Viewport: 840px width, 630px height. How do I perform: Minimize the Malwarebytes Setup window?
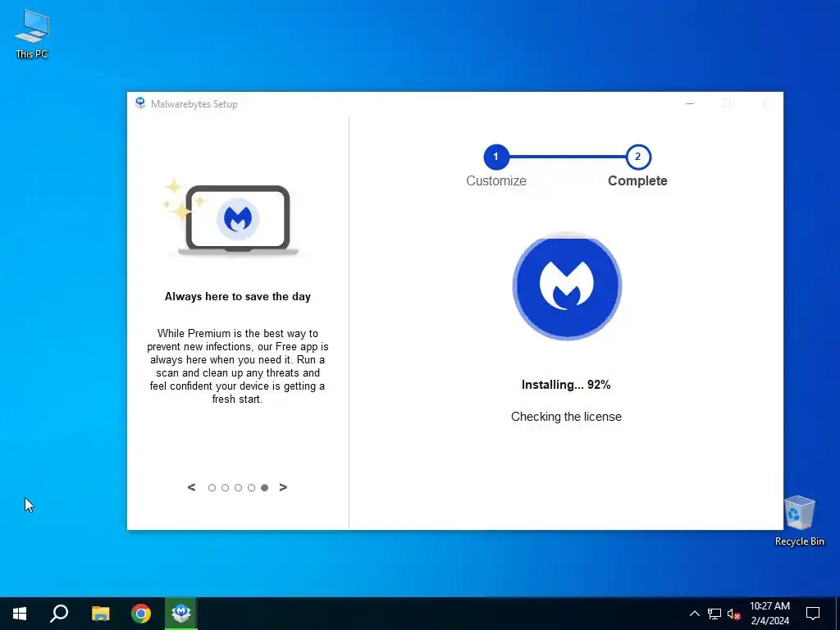(x=690, y=103)
